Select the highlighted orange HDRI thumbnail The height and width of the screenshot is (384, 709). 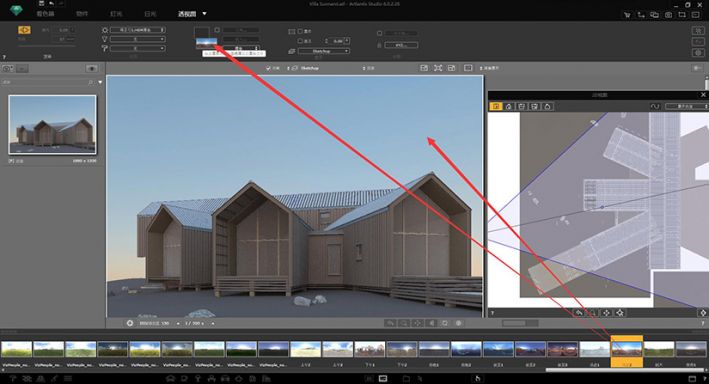pyautogui.click(x=627, y=349)
